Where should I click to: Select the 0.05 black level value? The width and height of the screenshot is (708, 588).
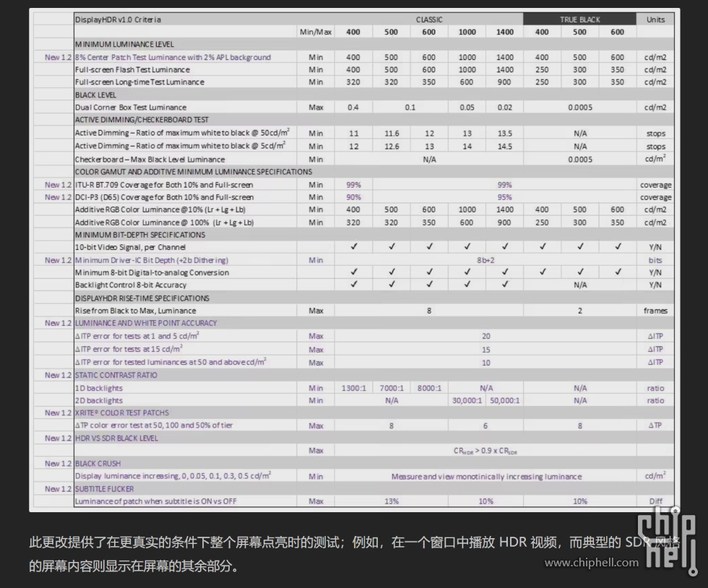tap(467, 108)
